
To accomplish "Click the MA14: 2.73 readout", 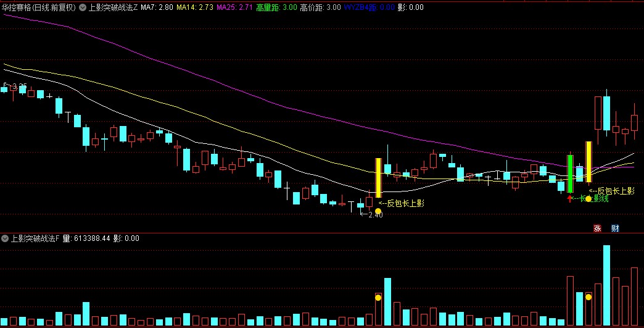I will (195, 7).
